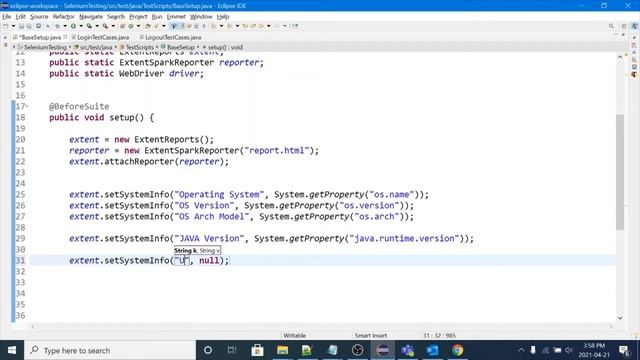Image resolution: width=640 pixels, height=360 pixels.
Task: Click the editor scroll-up arrow
Action: (x=620, y=57)
